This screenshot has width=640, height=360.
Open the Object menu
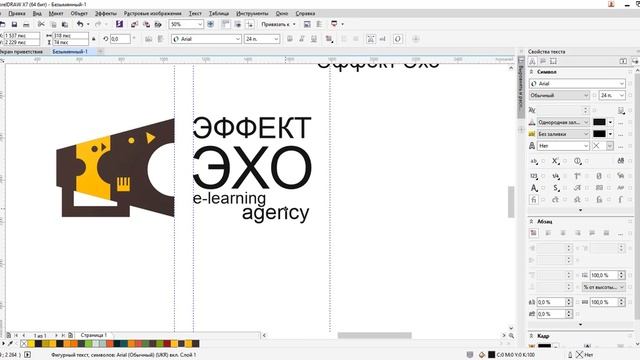pos(79,13)
